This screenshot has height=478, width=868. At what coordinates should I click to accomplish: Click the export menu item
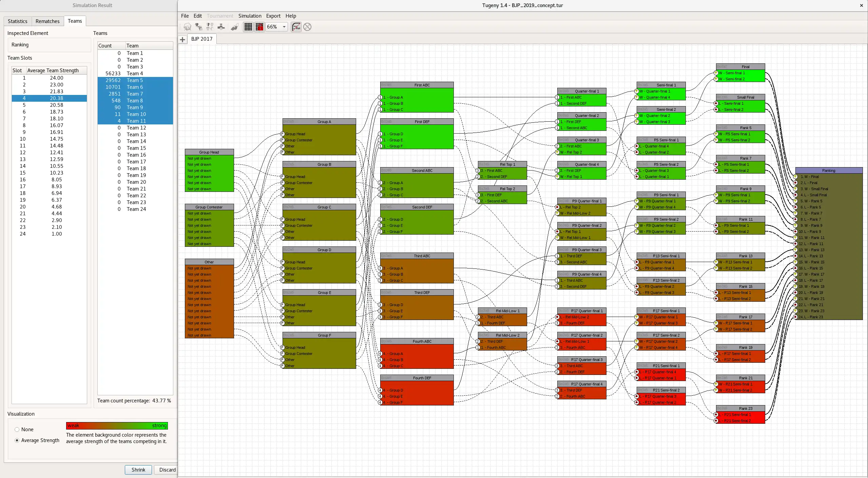(x=273, y=15)
